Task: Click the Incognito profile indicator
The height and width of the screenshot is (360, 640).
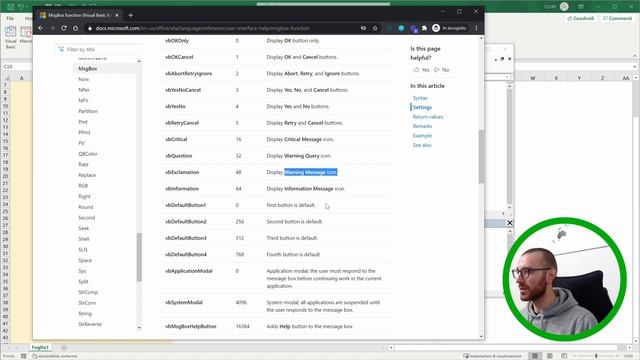Action: pyautogui.click(x=449, y=28)
